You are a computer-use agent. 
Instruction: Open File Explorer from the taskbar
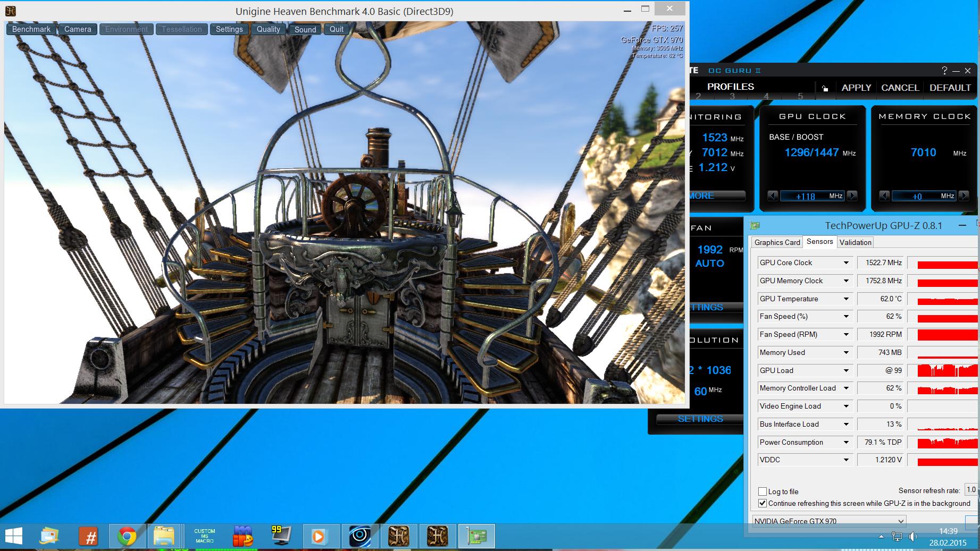point(164,537)
